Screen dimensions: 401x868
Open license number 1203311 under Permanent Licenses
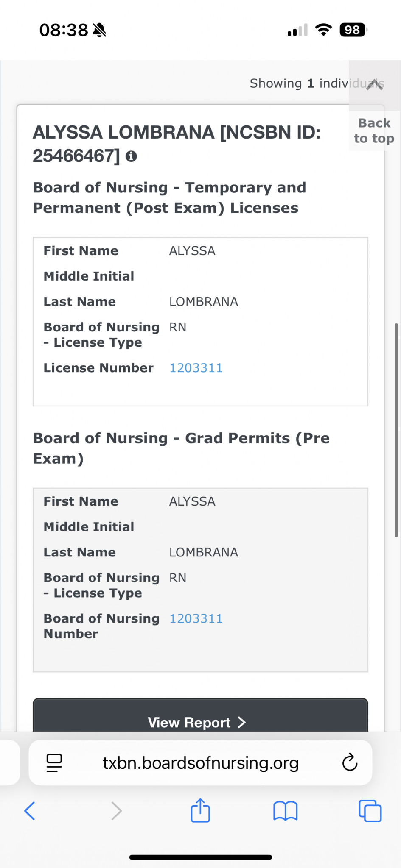tap(196, 368)
